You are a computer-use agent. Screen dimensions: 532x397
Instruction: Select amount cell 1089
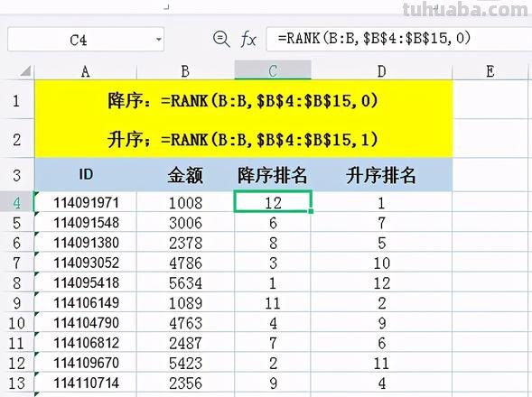[x=185, y=302]
